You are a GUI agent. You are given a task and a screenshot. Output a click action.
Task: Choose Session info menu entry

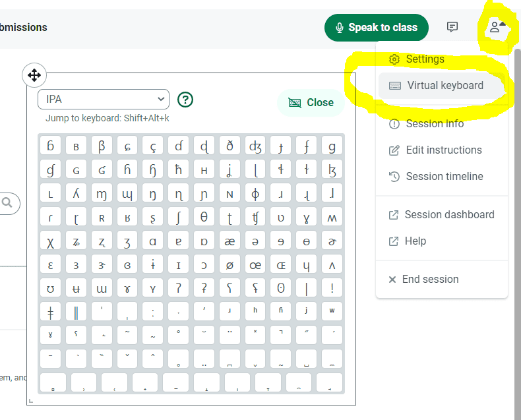(x=434, y=124)
